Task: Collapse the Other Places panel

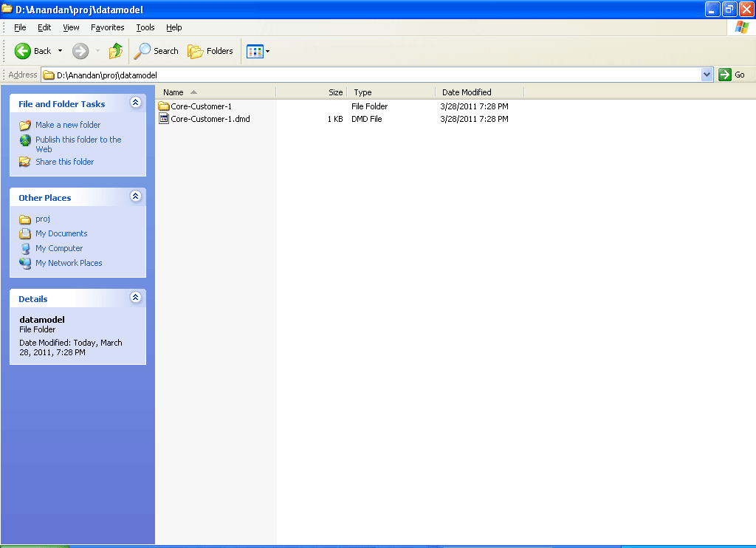Action: click(x=135, y=196)
